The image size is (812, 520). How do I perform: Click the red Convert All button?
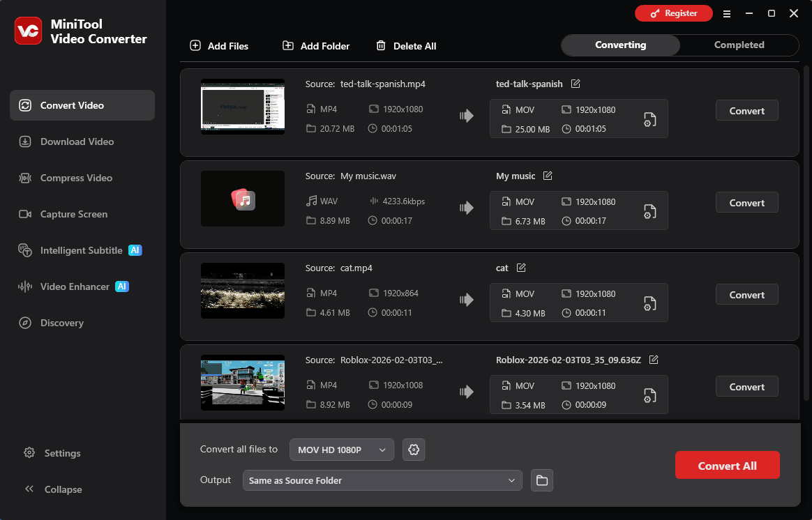727,465
